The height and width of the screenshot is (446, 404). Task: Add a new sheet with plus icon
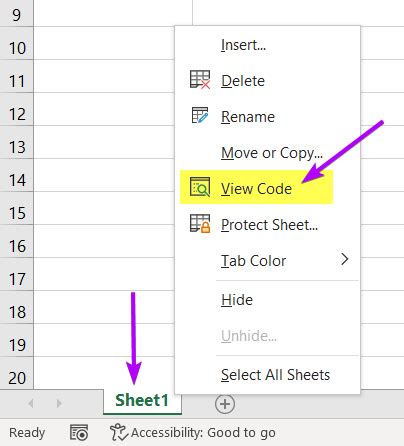(225, 404)
